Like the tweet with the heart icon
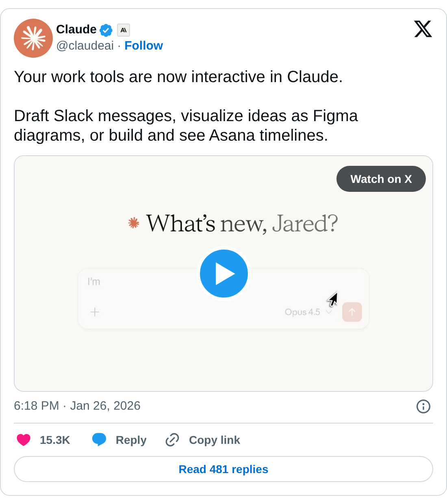 point(24,440)
